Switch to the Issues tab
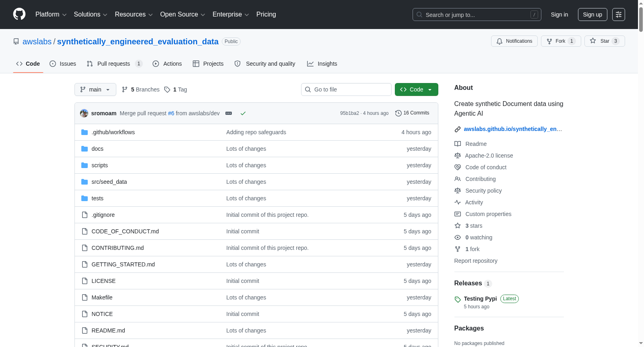Screen dimensions: 644x347 [x=63, y=64]
